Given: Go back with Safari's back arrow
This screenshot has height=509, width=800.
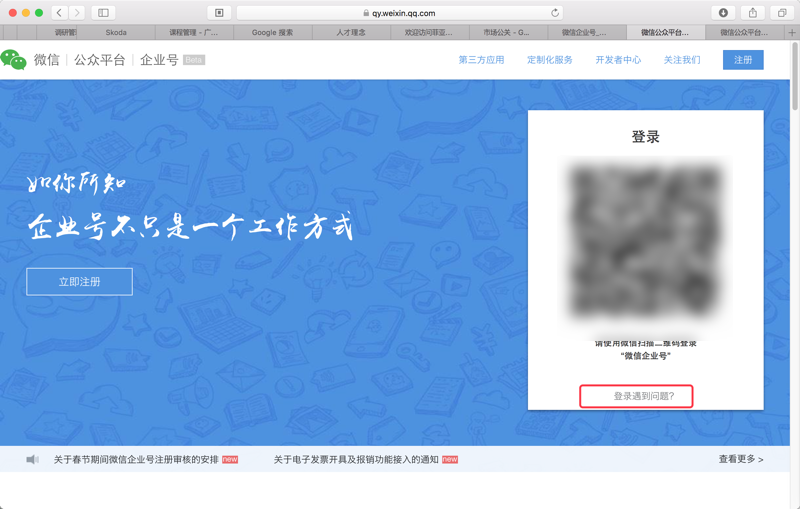Looking at the screenshot, I should point(59,13).
